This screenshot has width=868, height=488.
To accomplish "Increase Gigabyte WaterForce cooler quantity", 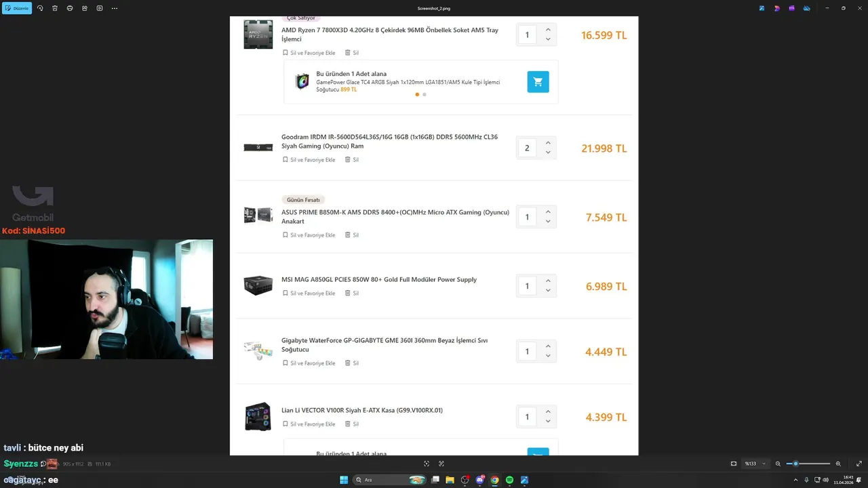I will pyautogui.click(x=548, y=346).
